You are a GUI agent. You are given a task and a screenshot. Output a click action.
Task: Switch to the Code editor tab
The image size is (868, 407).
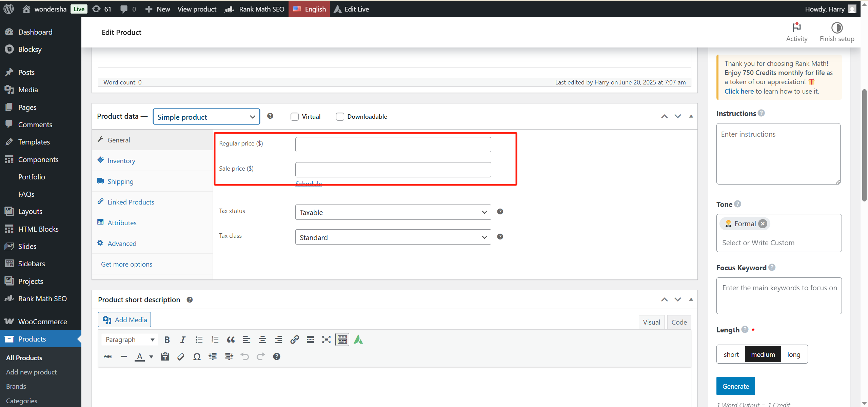[679, 322]
